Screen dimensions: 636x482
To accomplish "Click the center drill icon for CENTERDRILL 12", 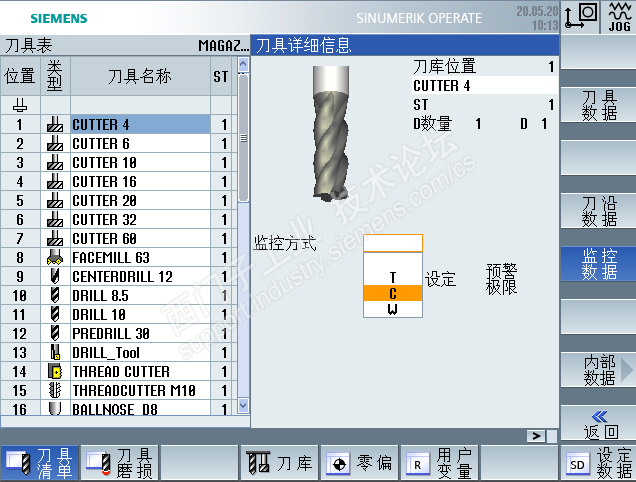I will coord(55,276).
